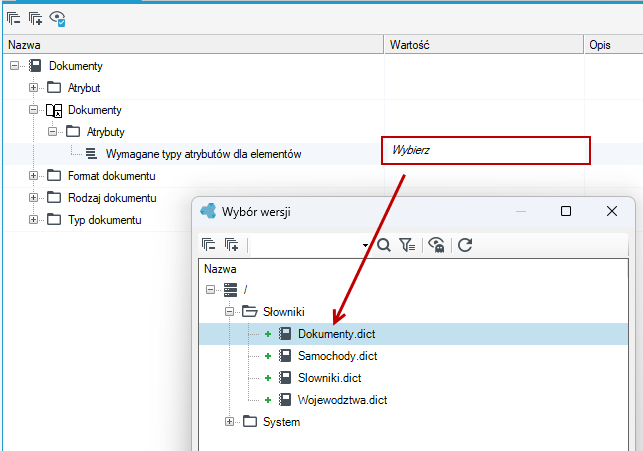Image resolution: width=643 pixels, height=451 pixels.
Task: Click the Atrybuty folder icon
Action: (73, 132)
